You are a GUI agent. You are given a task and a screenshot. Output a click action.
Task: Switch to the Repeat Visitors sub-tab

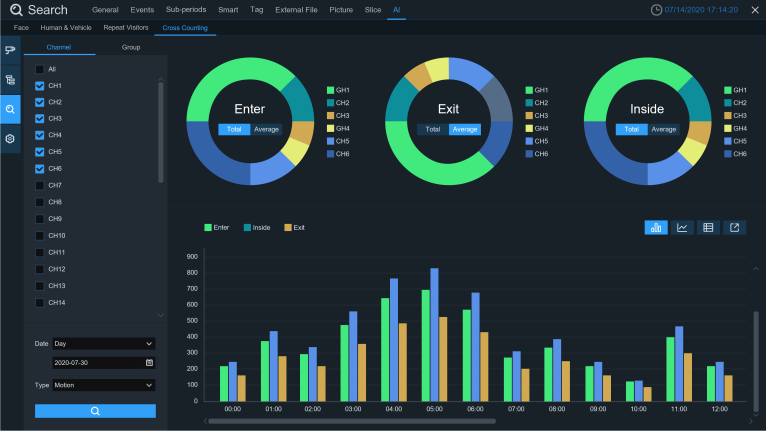(x=126, y=28)
